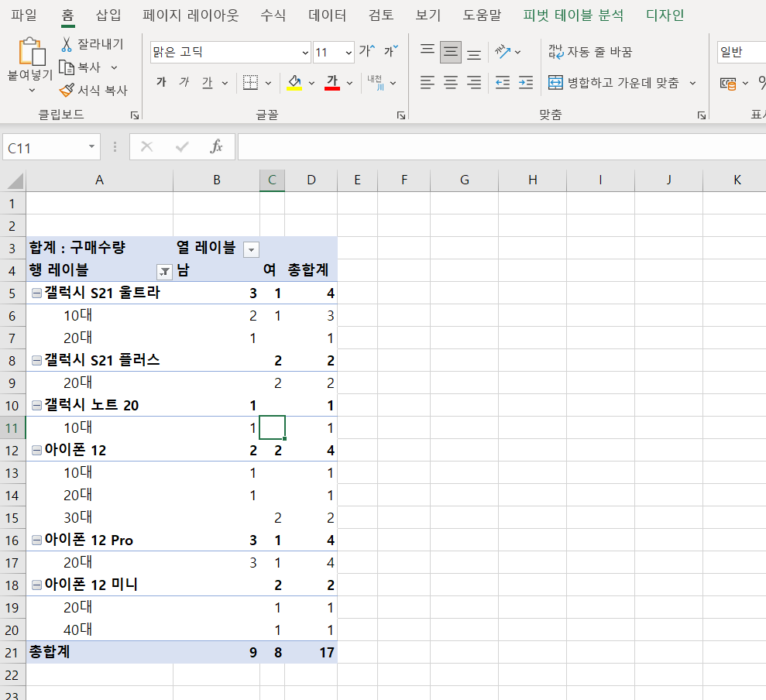
Task: Align text left
Action: 428,83
